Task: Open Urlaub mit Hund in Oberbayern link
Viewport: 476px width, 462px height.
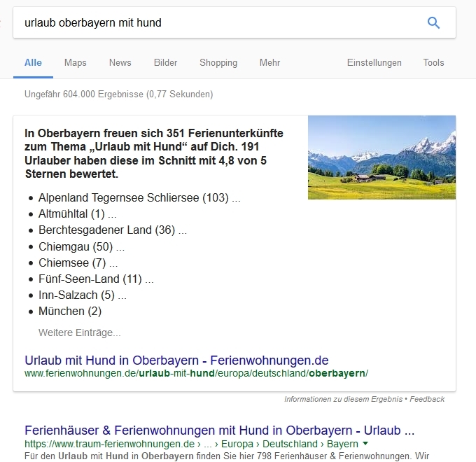Action: [x=176, y=360]
